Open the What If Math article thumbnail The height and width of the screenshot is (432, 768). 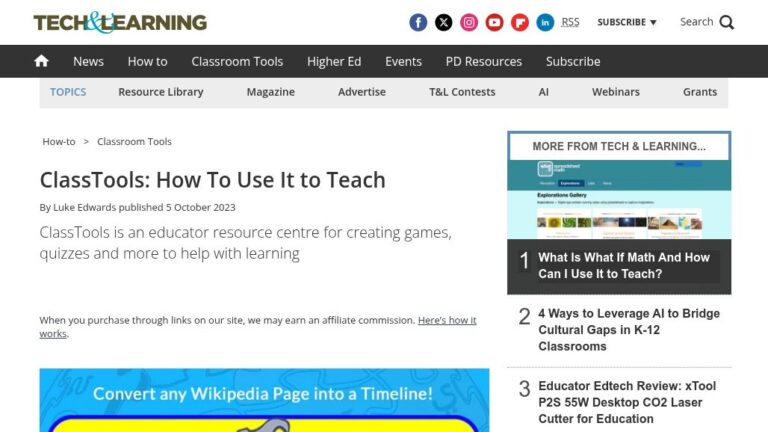click(619, 199)
